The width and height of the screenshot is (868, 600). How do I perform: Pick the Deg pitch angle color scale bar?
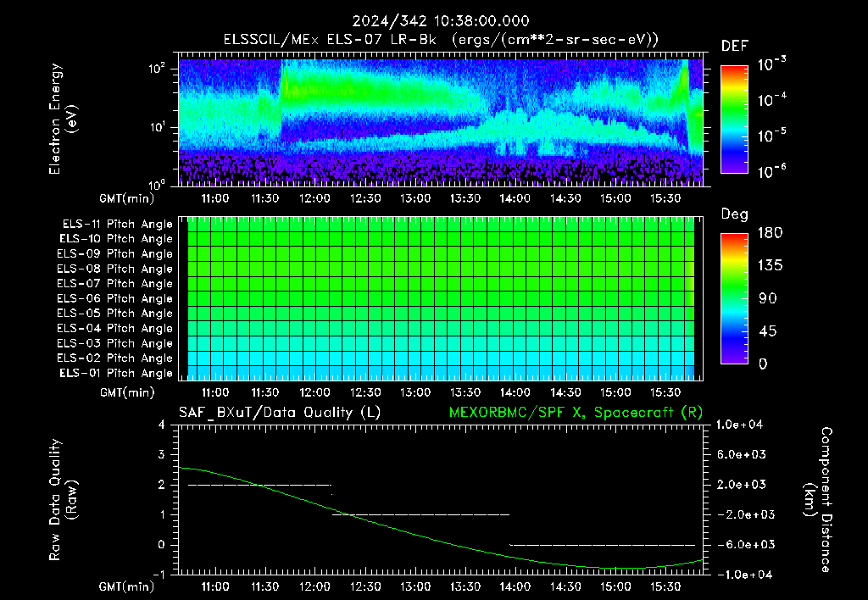(734, 299)
